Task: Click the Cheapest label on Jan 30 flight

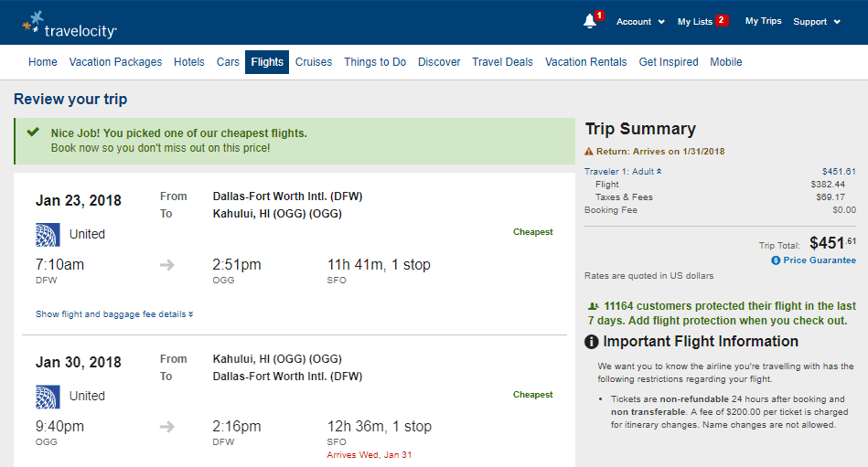Action: point(532,395)
